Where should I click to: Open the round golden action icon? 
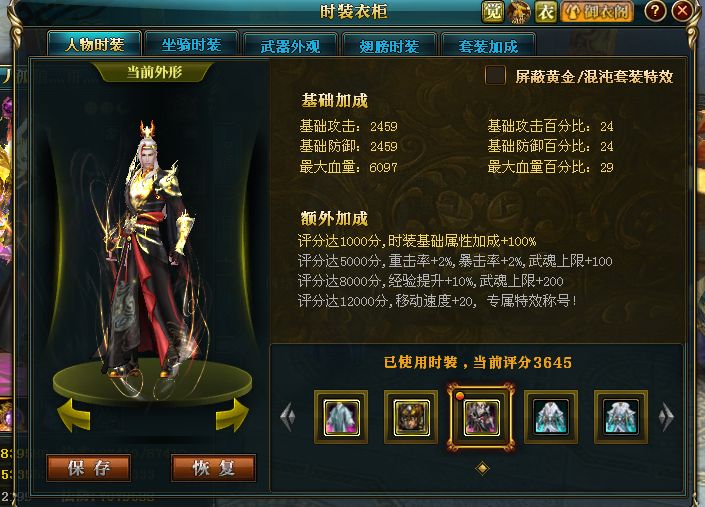[519, 11]
